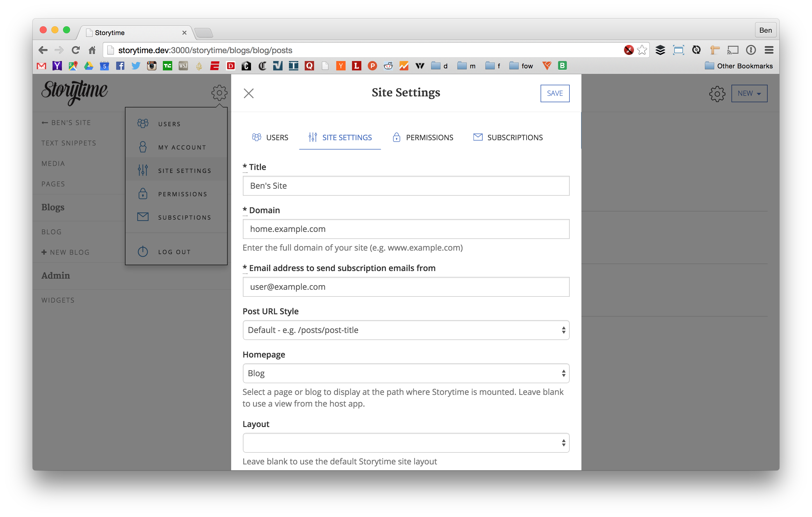The image size is (812, 517).
Task: Expand the NEW dropdown button
Action: click(749, 93)
